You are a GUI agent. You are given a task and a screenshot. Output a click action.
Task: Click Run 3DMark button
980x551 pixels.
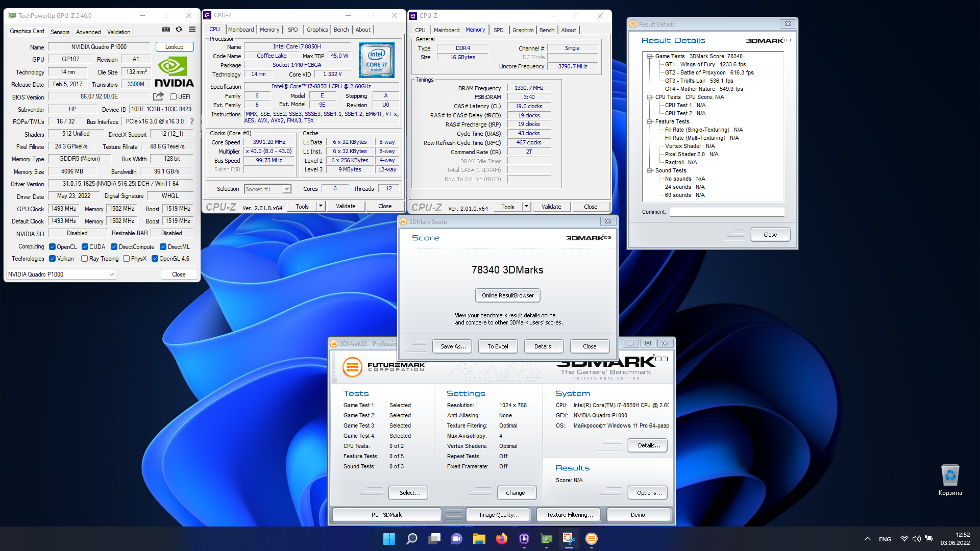[x=386, y=515]
